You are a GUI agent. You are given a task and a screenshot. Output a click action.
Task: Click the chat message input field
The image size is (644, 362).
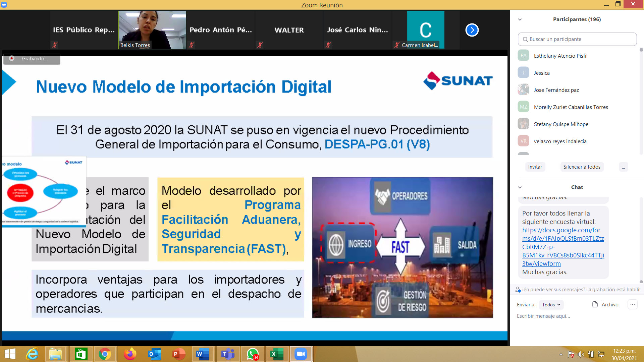tap(577, 316)
